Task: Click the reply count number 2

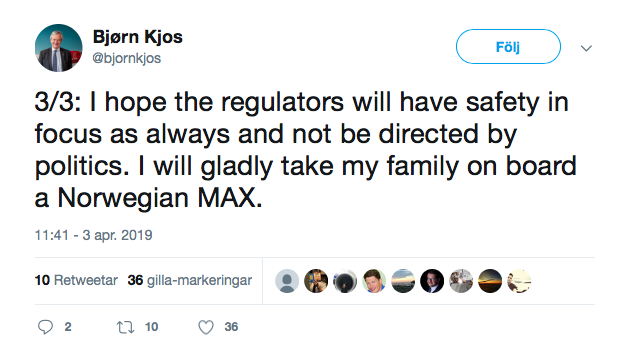Action: point(68,327)
